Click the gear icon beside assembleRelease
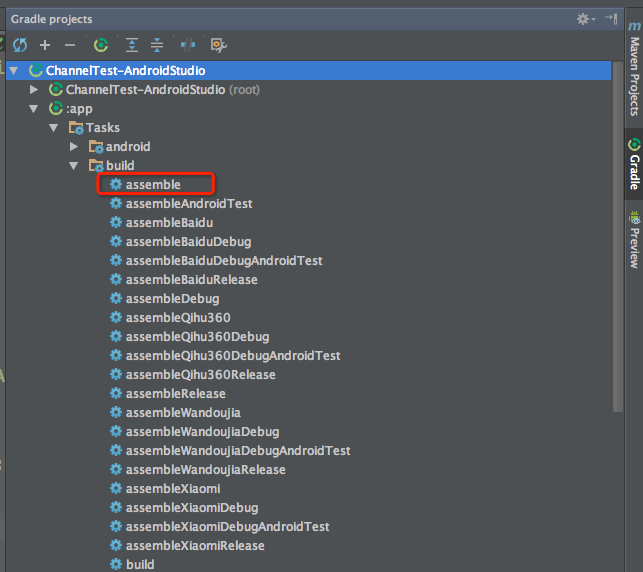Image resolution: width=643 pixels, height=572 pixels. point(116,393)
